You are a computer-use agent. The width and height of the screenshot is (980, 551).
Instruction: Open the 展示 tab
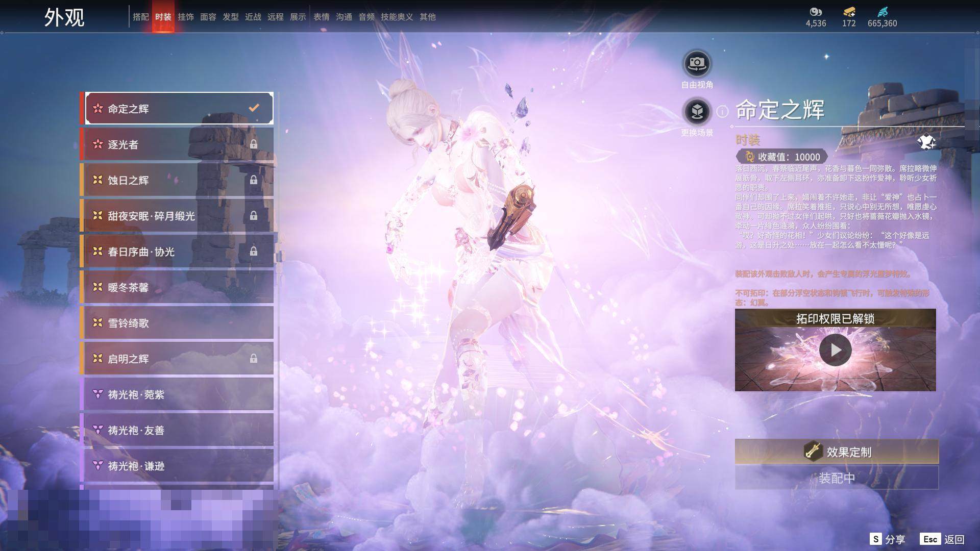(x=298, y=17)
